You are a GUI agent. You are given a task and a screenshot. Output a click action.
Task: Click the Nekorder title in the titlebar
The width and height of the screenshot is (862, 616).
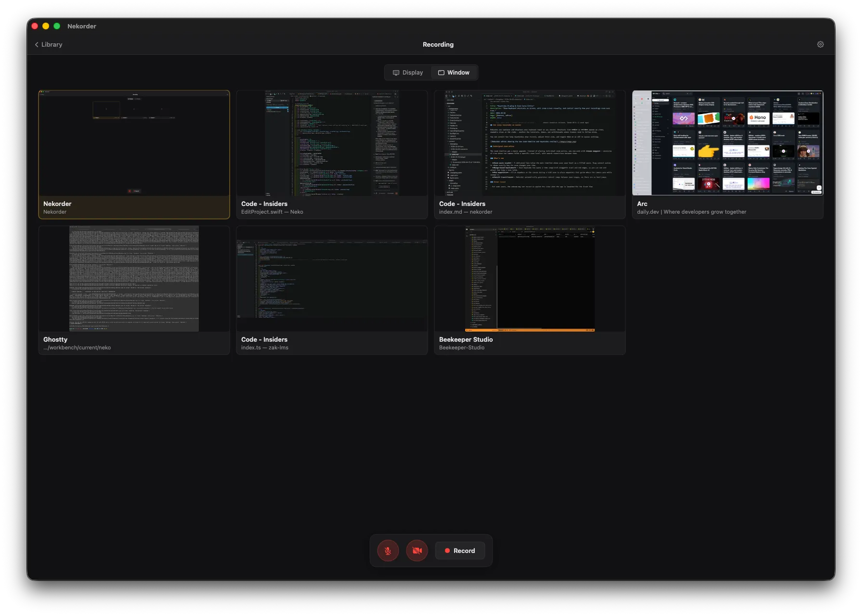(82, 26)
